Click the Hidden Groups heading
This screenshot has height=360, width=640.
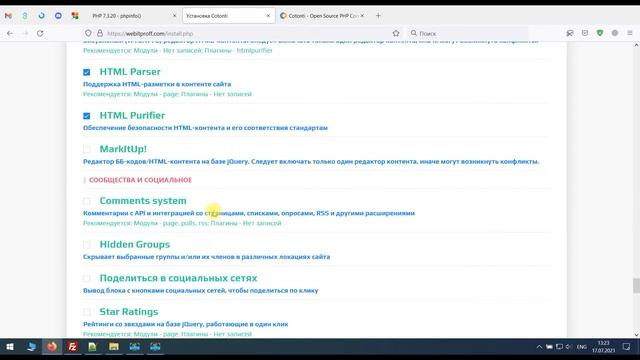pos(135,244)
